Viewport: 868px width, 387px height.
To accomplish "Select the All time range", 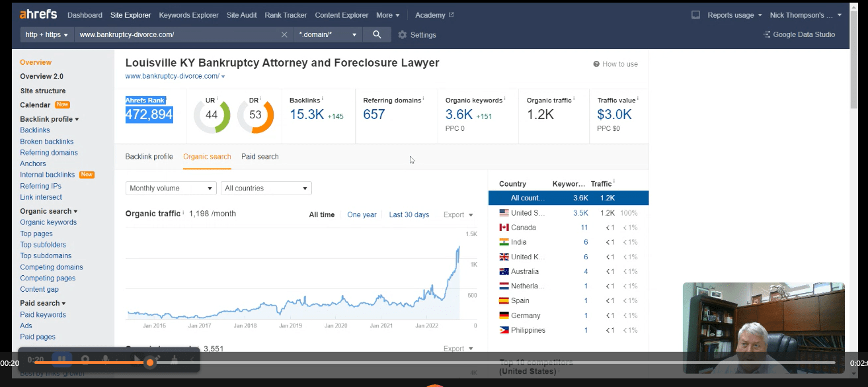I will [322, 214].
